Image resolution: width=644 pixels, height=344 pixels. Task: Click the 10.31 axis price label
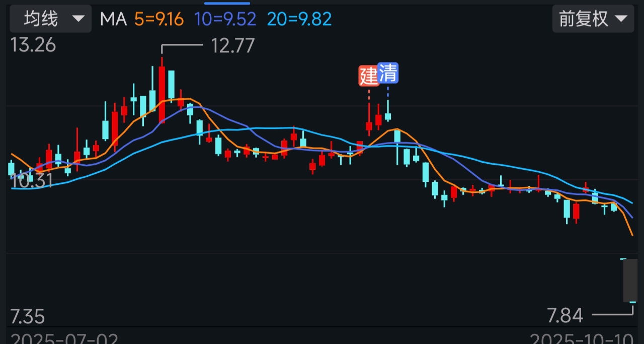[x=32, y=181]
